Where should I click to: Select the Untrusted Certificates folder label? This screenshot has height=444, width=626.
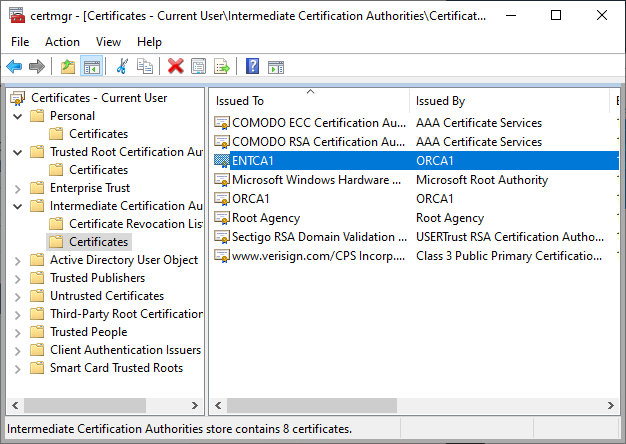point(107,296)
